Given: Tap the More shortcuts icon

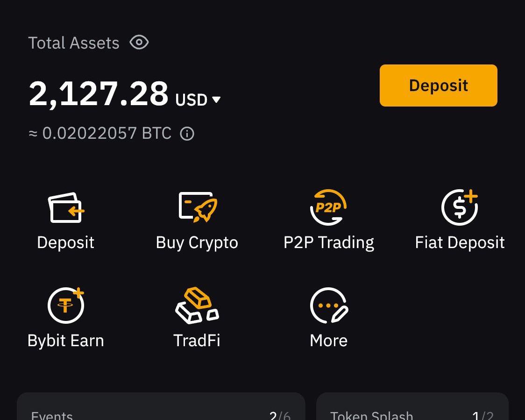Looking at the screenshot, I should coord(328,306).
